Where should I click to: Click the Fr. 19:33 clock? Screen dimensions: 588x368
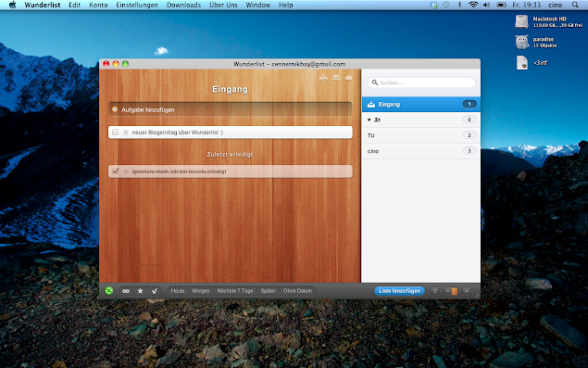(527, 5)
